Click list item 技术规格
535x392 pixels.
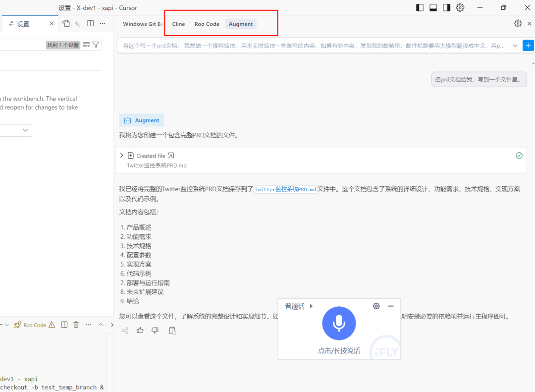[139, 246]
